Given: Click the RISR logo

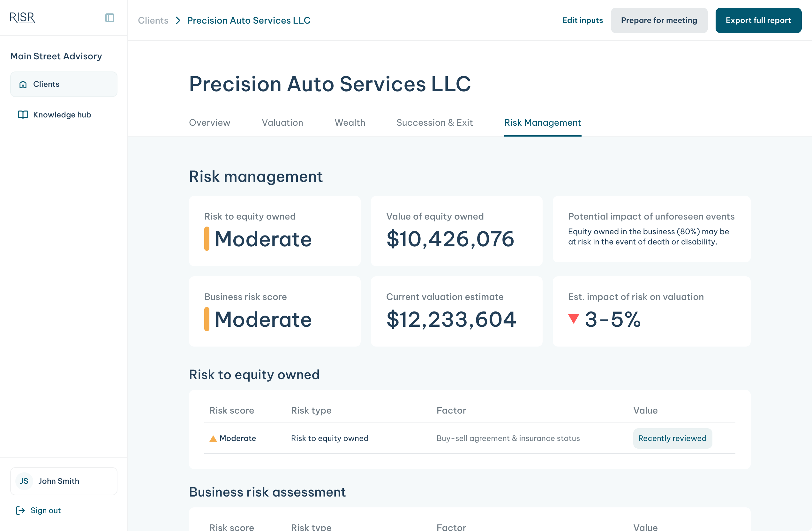Looking at the screenshot, I should click(23, 18).
